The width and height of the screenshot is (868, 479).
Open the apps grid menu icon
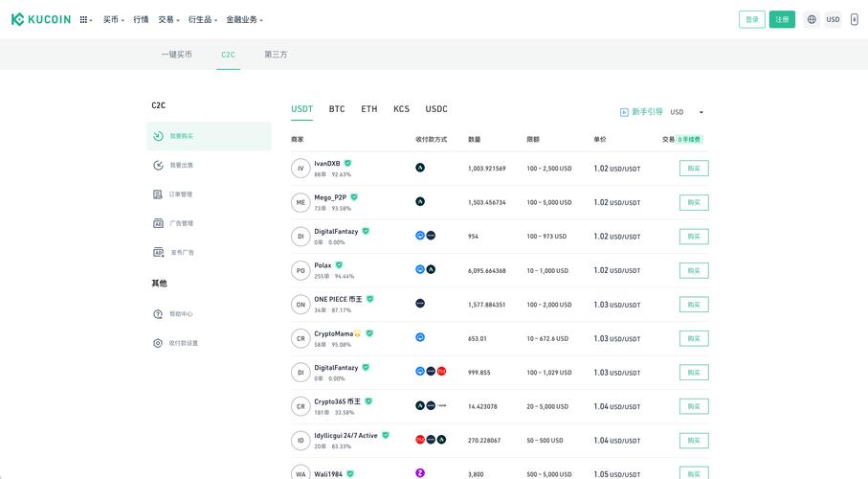[83, 19]
